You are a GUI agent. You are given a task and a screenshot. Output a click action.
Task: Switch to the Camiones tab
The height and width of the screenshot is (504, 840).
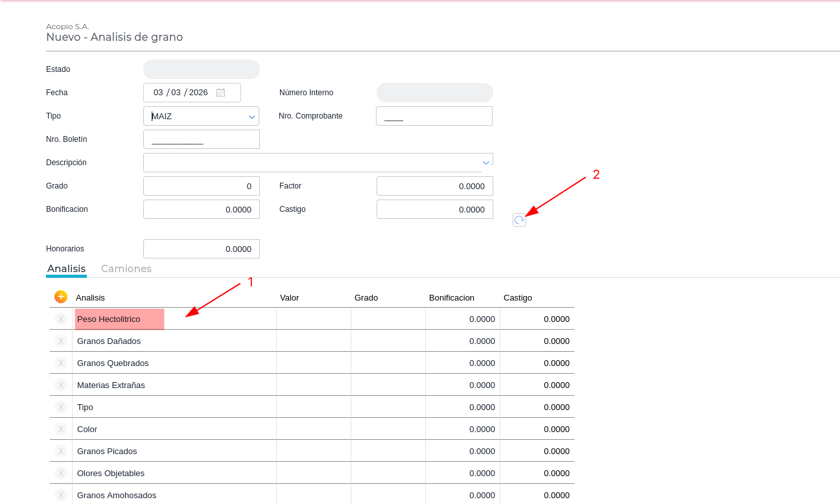(126, 269)
